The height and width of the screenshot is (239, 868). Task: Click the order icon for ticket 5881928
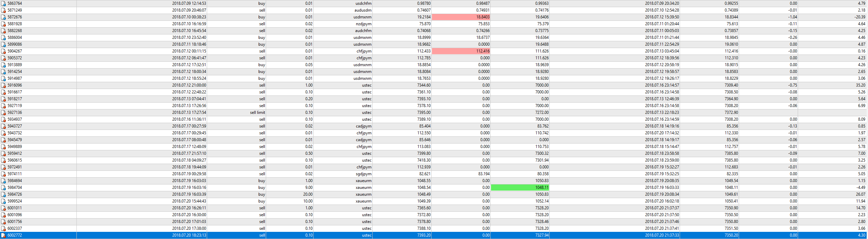[x=3, y=24]
